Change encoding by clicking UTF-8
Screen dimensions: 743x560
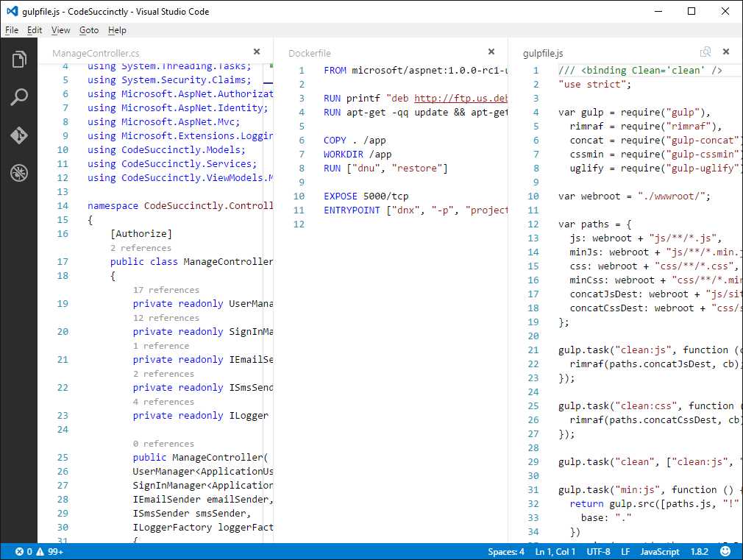[x=598, y=551]
